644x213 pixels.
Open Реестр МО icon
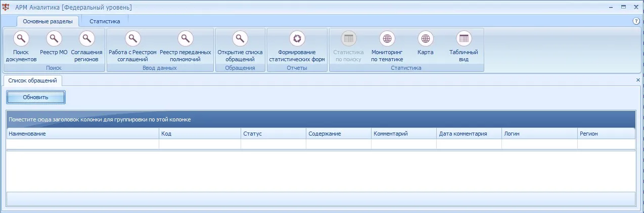54,38
